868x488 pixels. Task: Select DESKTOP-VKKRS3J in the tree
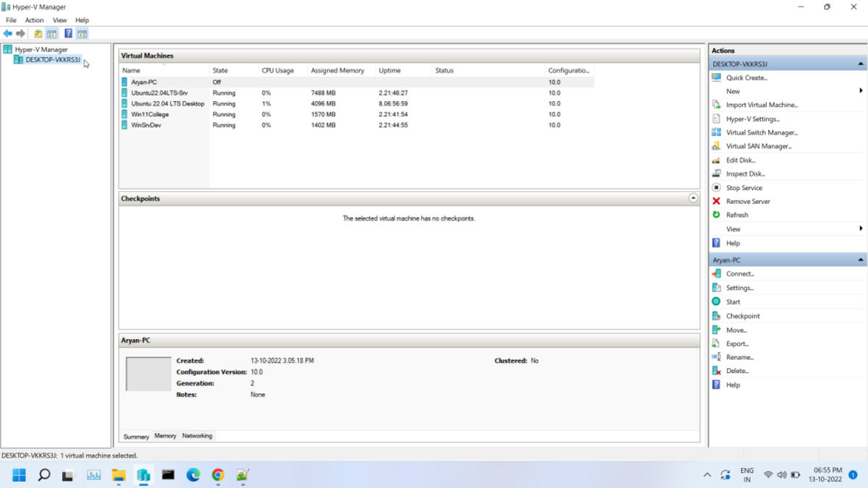click(53, 60)
